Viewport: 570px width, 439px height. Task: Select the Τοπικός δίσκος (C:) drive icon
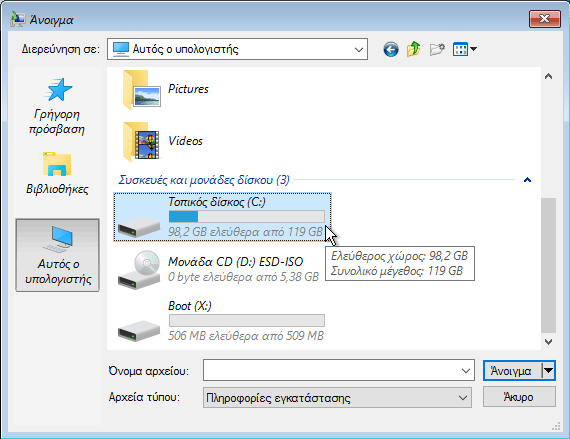139,226
